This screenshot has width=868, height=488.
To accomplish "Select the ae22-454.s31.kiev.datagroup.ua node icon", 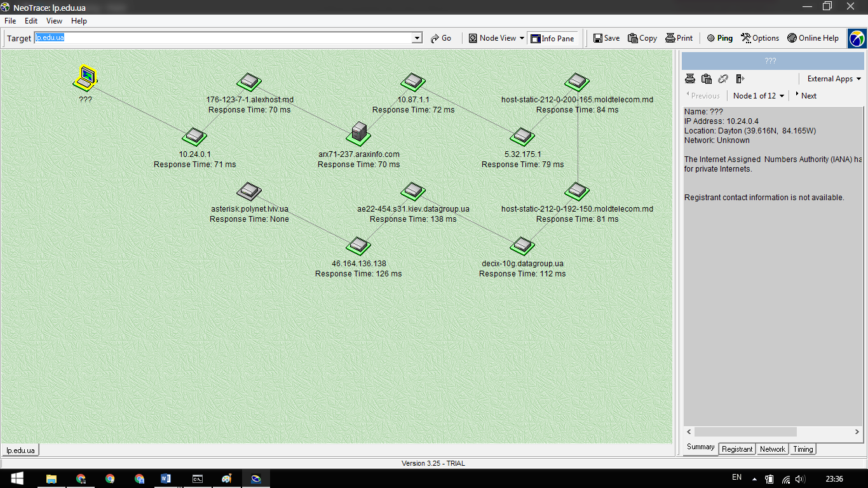I will point(413,191).
